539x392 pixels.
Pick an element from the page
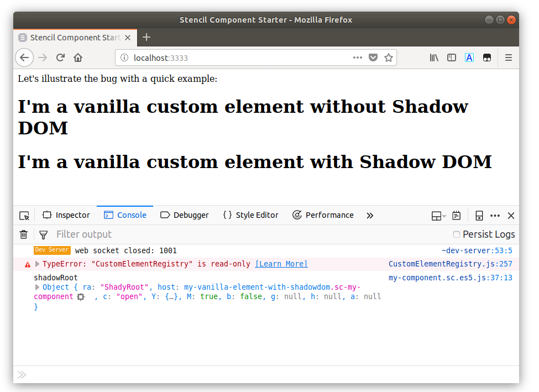24,216
